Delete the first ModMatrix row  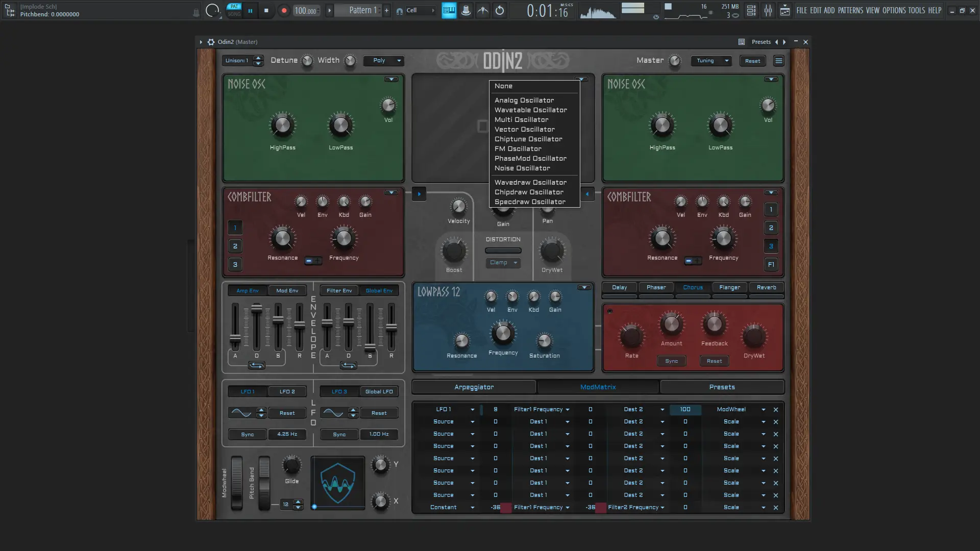click(x=776, y=410)
